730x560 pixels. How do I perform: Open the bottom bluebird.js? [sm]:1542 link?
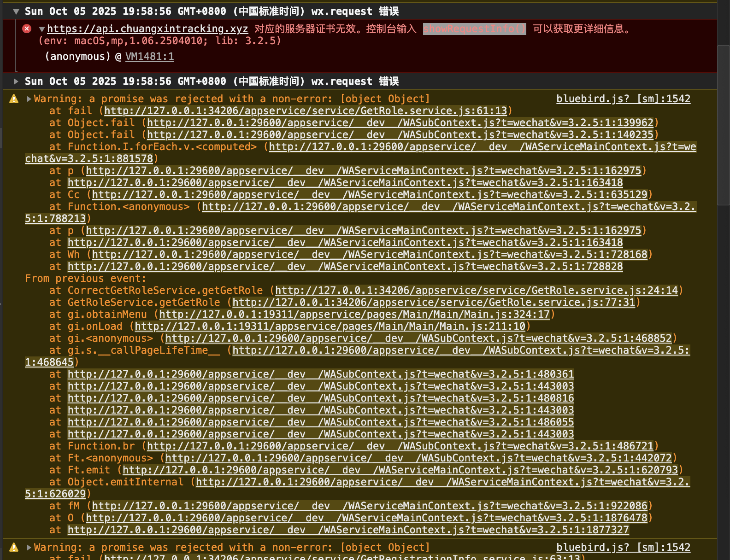(x=624, y=548)
